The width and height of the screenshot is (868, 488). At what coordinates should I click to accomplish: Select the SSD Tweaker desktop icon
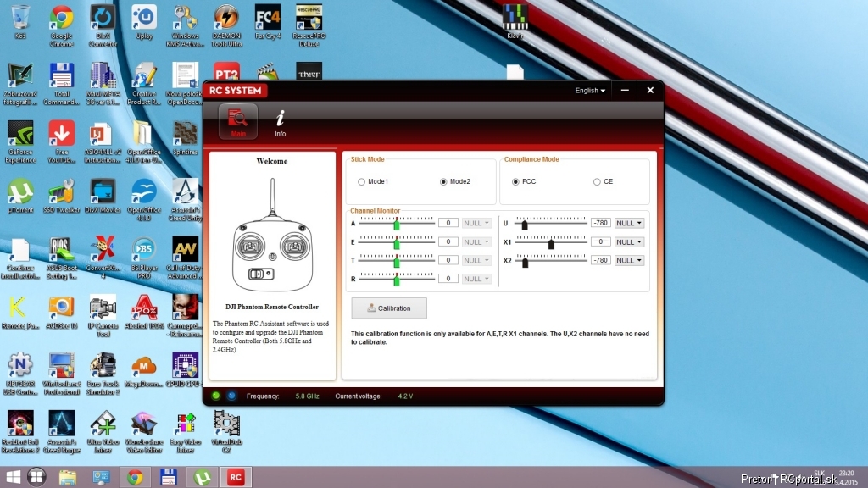61,197
